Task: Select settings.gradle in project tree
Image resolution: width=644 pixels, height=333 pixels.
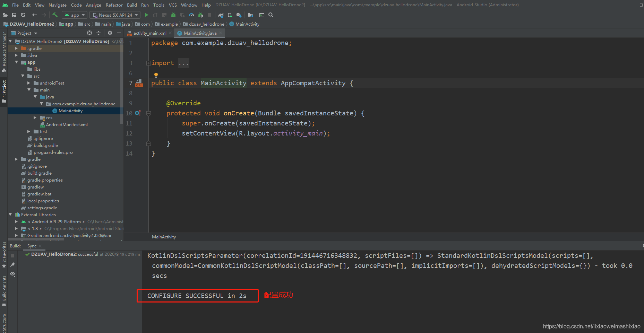Action: (42, 208)
